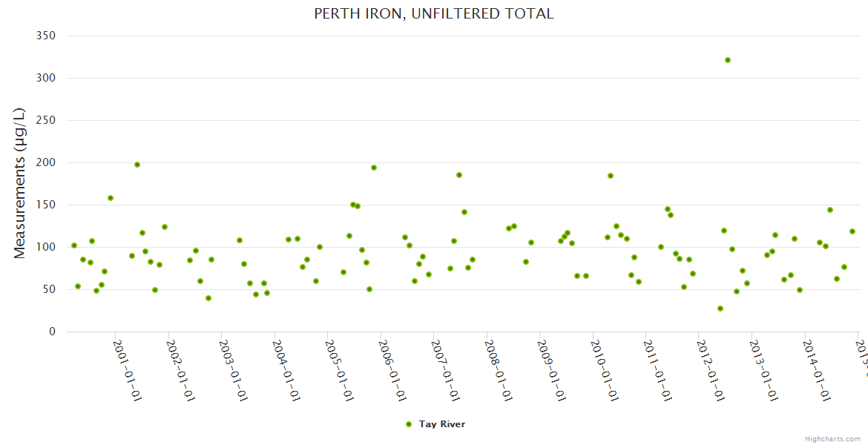Click the chart title PERTH IRON, UNFILTERED TOTAL
868x445 pixels.
pos(434,13)
